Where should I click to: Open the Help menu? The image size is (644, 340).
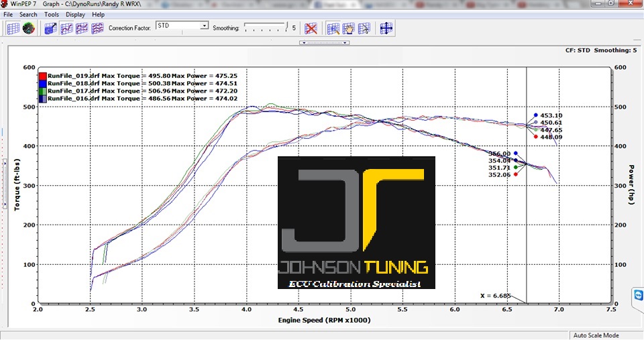(98, 14)
